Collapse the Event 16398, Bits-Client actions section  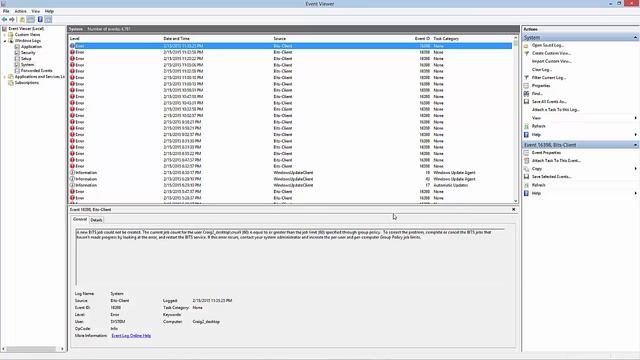pyautogui.click(x=636, y=145)
